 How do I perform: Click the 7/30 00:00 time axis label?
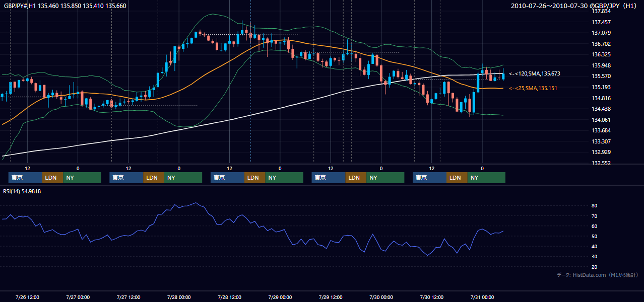[381, 297]
